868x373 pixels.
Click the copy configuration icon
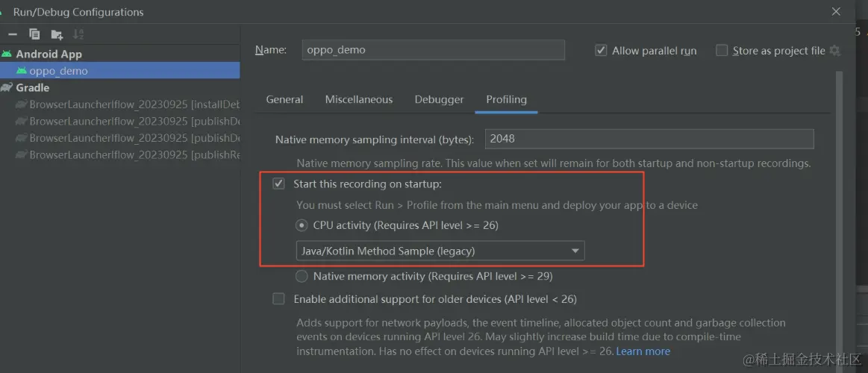tap(34, 34)
